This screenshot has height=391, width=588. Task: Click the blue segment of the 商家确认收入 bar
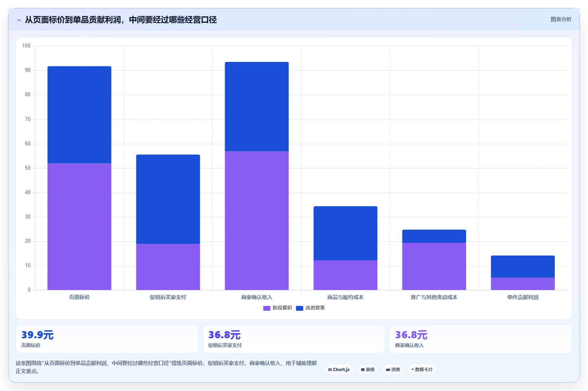click(257, 107)
